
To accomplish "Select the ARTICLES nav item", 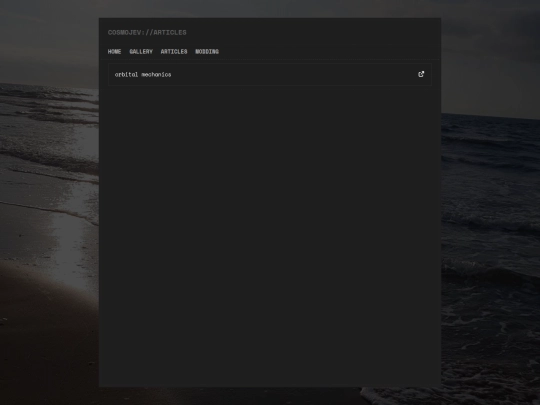I will [174, 52].
